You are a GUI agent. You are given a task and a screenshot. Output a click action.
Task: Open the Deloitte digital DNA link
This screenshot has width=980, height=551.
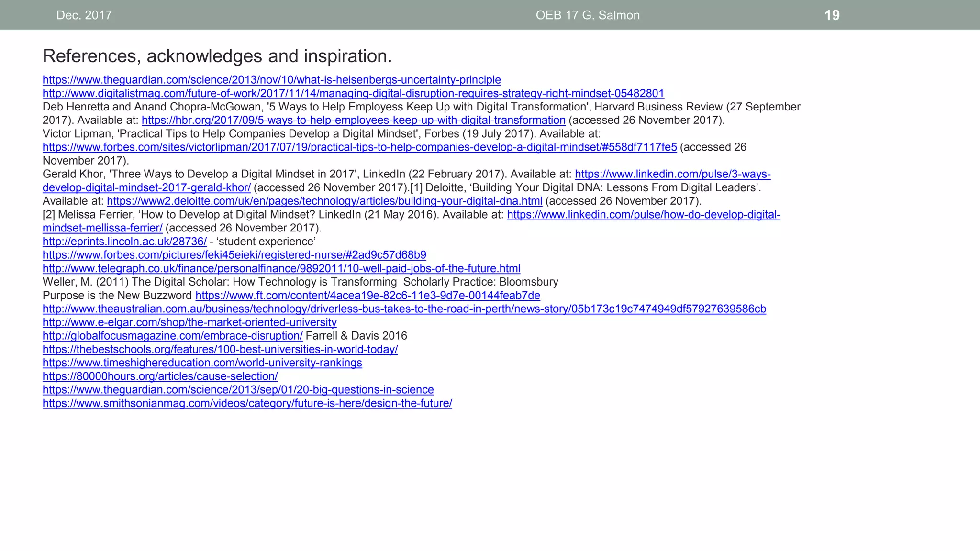[x=324, y=201]
